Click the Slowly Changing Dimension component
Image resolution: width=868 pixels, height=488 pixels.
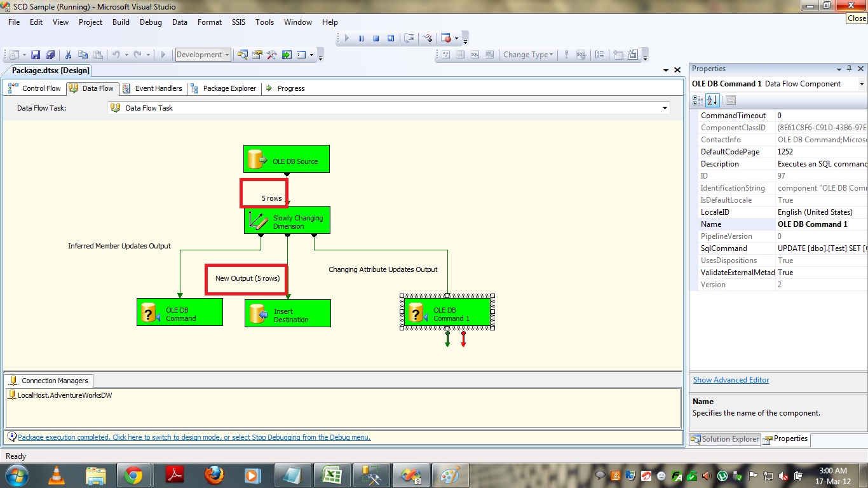pos(287,220)
